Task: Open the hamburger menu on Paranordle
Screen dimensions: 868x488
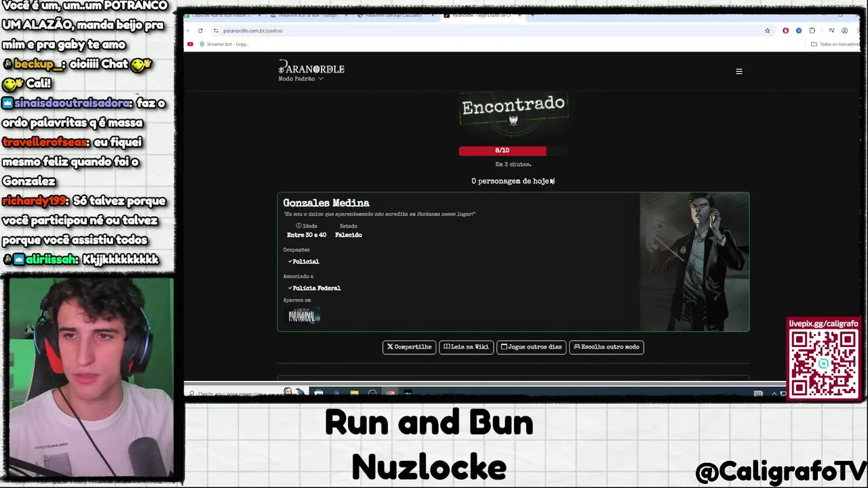Action: tap(739, 71)
